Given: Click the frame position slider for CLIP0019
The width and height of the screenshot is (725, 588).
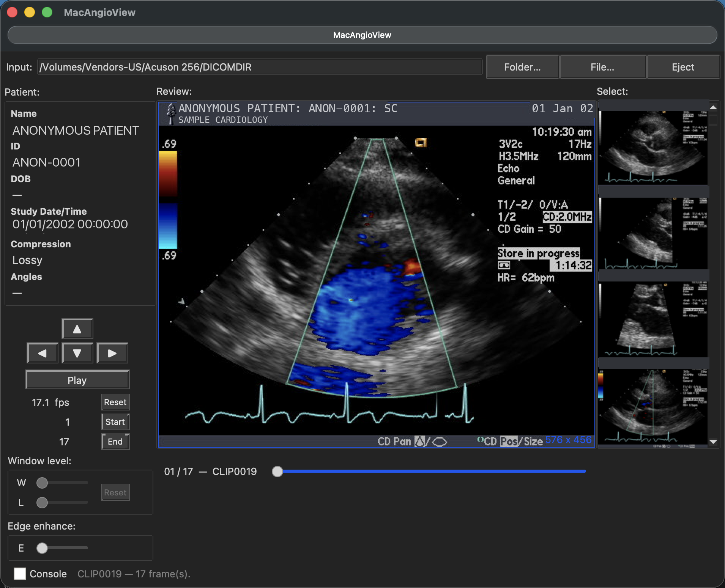Looking at the screenshot, I should [x=429, y=472].
